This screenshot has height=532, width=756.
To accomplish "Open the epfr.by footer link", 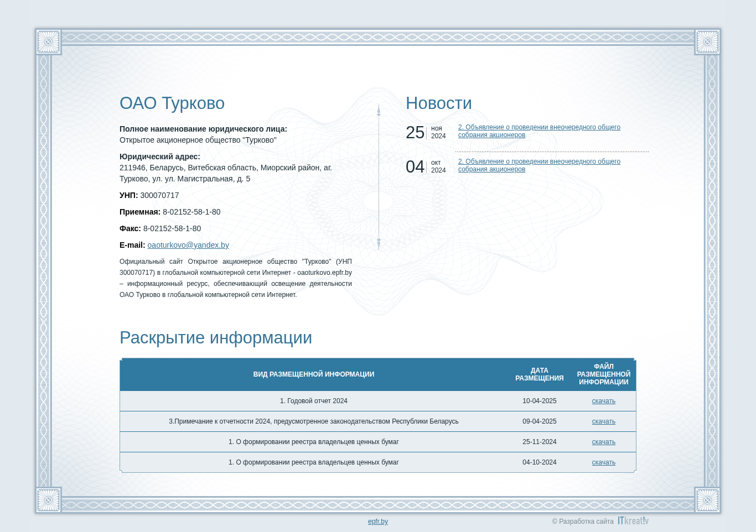I will click(378, 521).
